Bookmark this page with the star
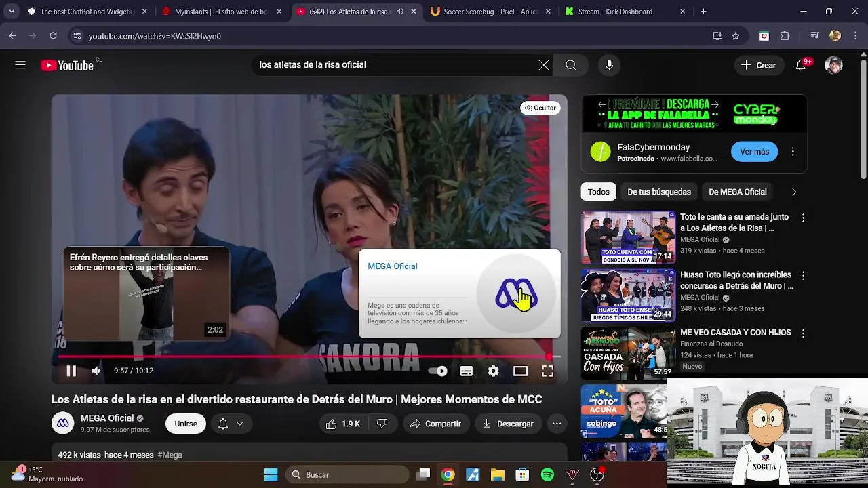Image resolution: width=868 pixels, height=488 pixels. (x=736, y=36)
